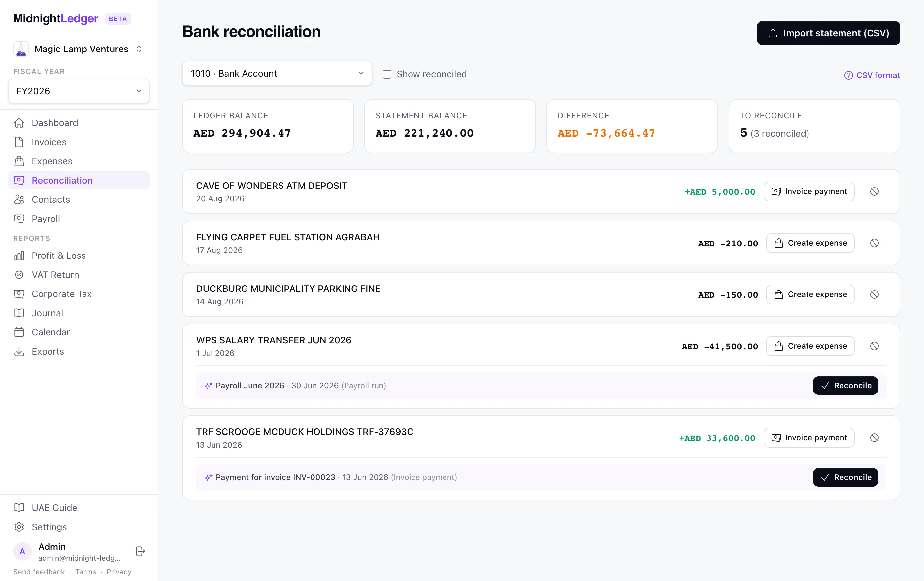Open the Expenses section
Viewport: 924px width, 581px height.
point(79,161)
